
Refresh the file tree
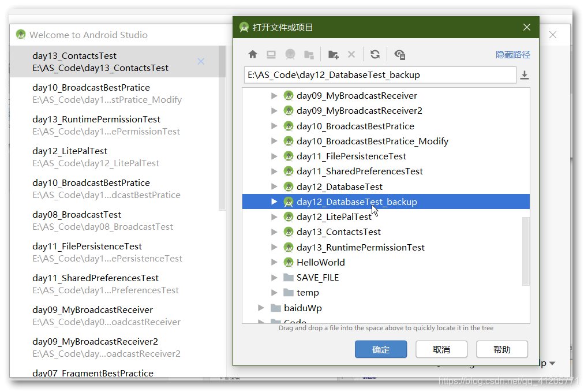375,55
